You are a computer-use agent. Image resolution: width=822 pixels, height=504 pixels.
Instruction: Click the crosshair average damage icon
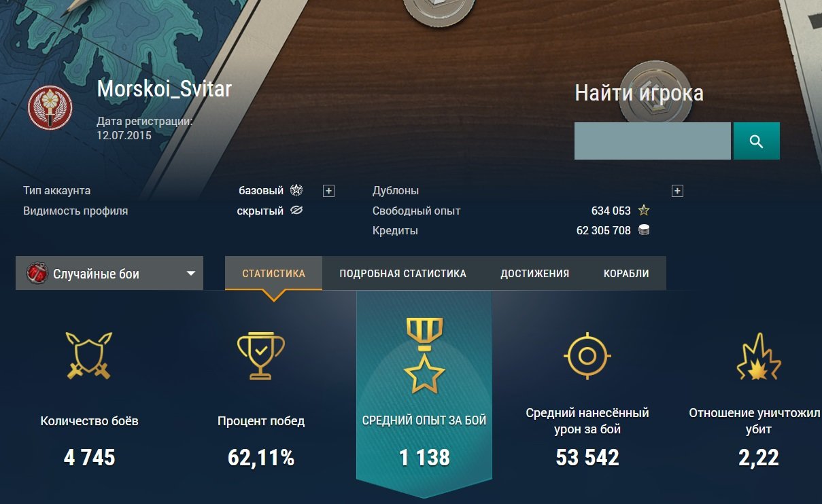point(587,355)
